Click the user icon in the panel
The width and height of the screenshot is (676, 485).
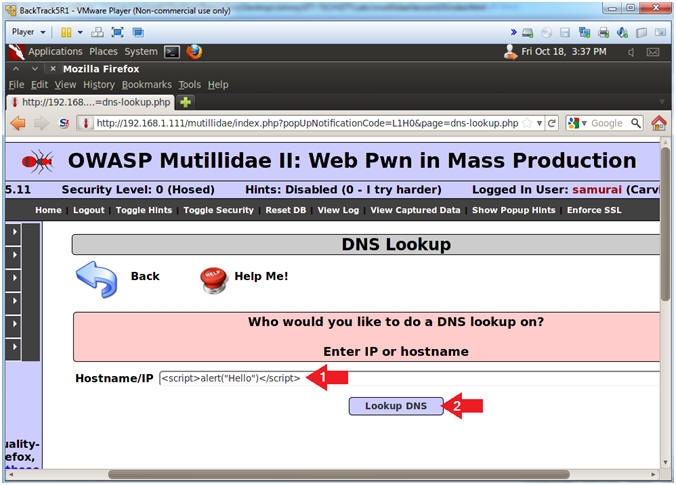click(x=510, y=52)
